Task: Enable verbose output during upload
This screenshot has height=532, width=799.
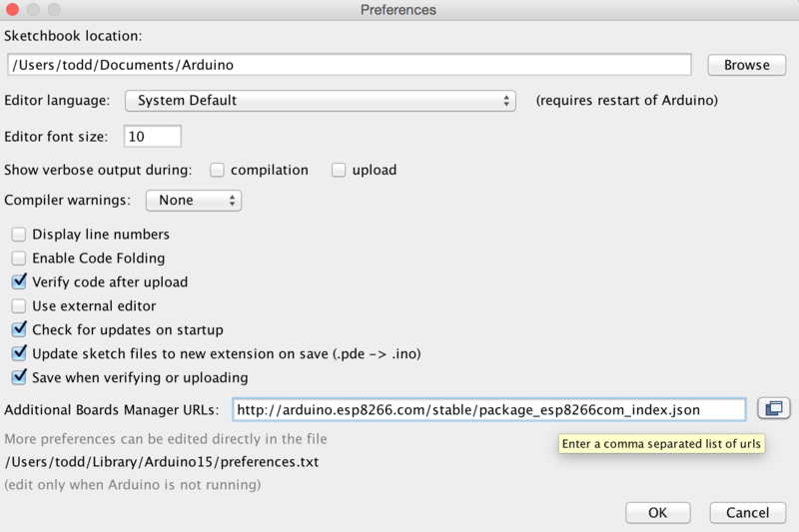Action: pos(339,170)
